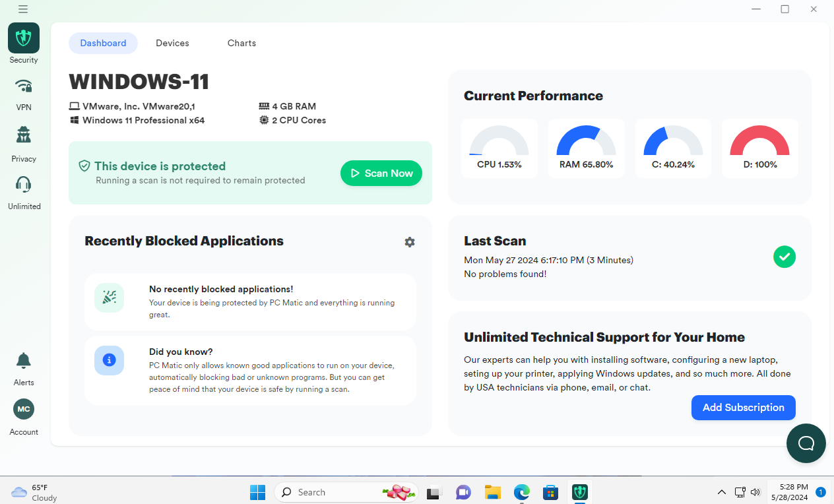This screenshot has height=504, width=834.
Task: Click the Did you know info icon
Action: (109, 360)
